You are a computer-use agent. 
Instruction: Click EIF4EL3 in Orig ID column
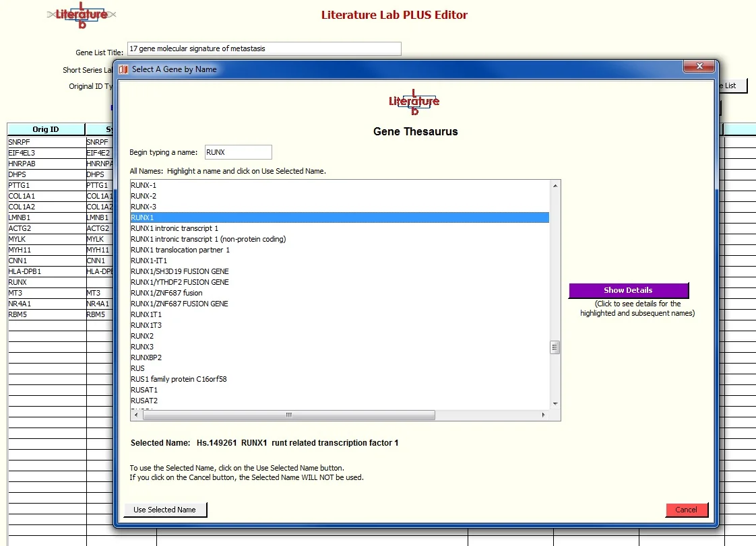(x=46, y=153)
